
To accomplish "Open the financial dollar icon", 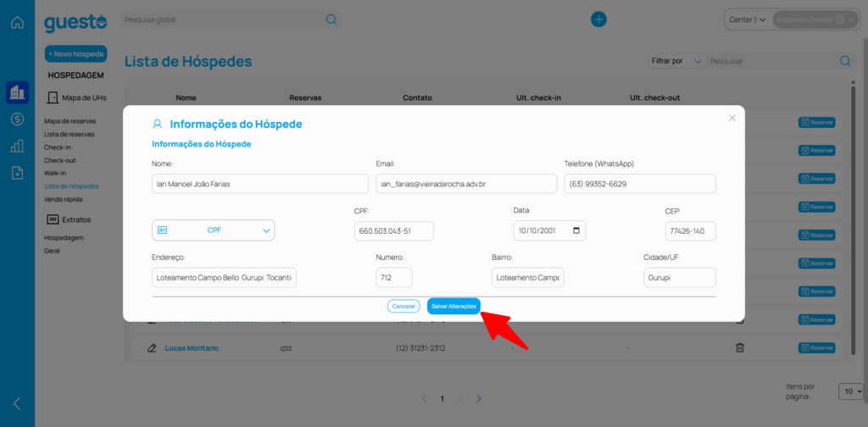I will pos(17,119).
